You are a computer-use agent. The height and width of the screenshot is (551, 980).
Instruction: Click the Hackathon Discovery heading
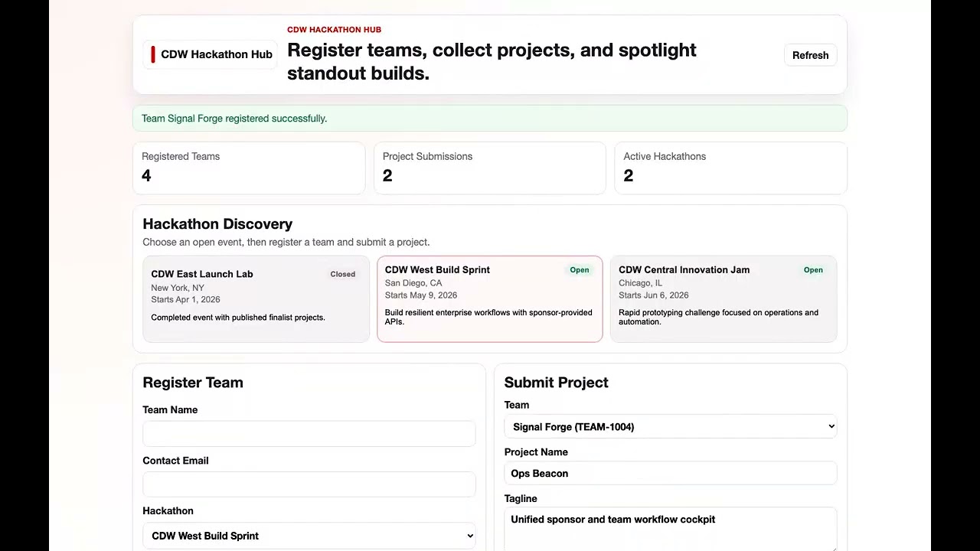pos(217,224)
